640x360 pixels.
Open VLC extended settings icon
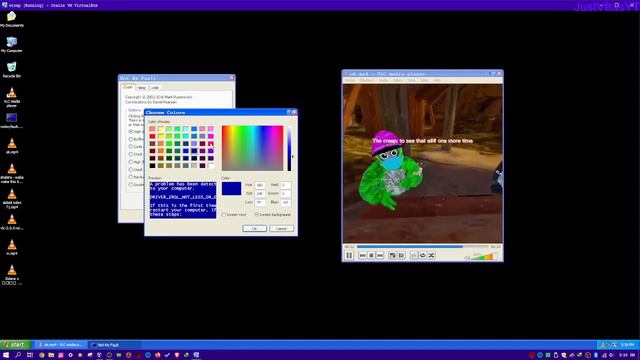click(x=401, y=256)
